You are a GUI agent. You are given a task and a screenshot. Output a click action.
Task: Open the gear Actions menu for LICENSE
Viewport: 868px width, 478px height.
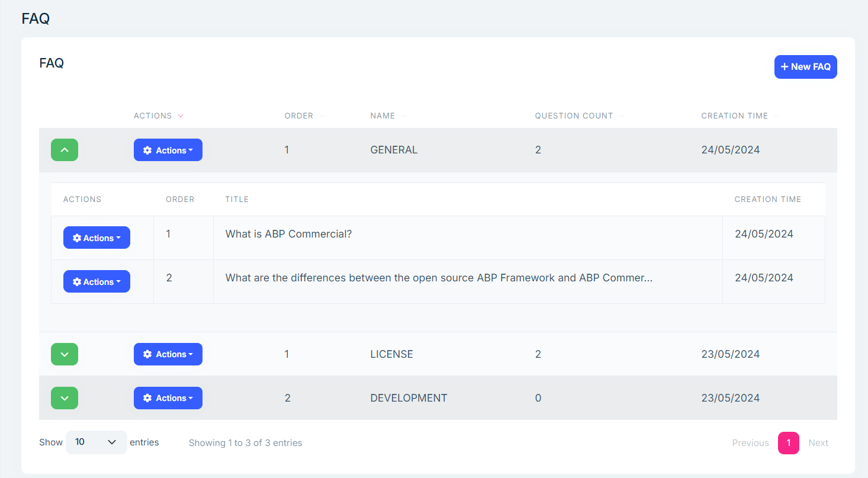point(168,354)
